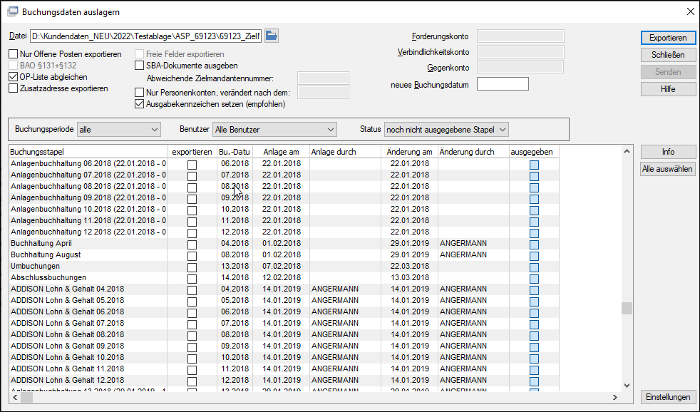Click the window icon in the title bar

13,12
